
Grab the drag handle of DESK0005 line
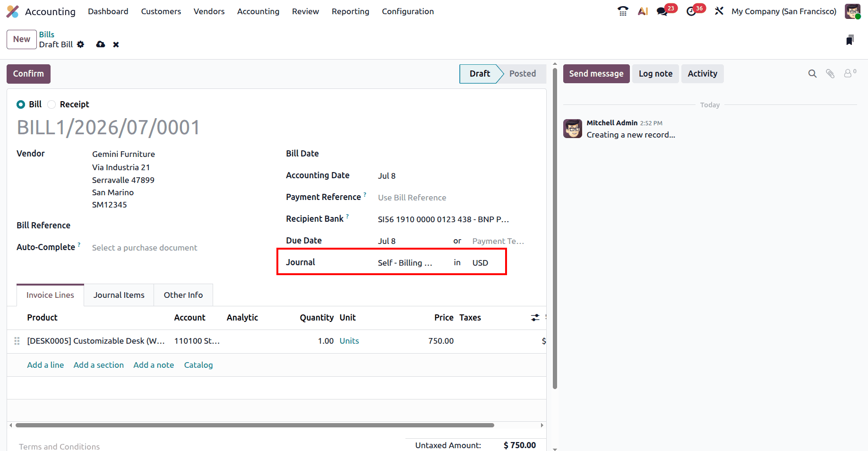click(17, 341)
